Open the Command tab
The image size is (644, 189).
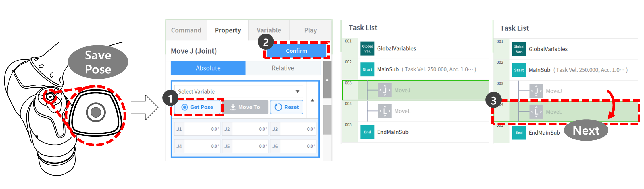[x=186, y=30]
